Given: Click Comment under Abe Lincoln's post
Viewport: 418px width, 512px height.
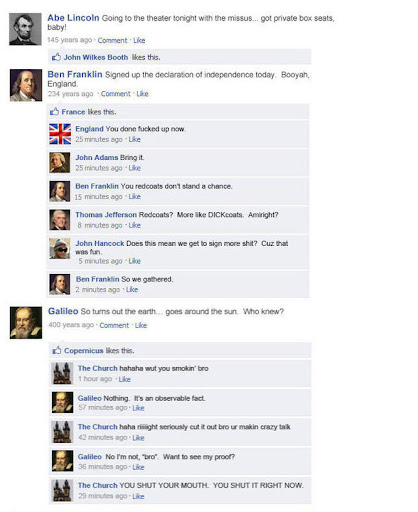Looking at the screenshot, I should pos(112,40).
